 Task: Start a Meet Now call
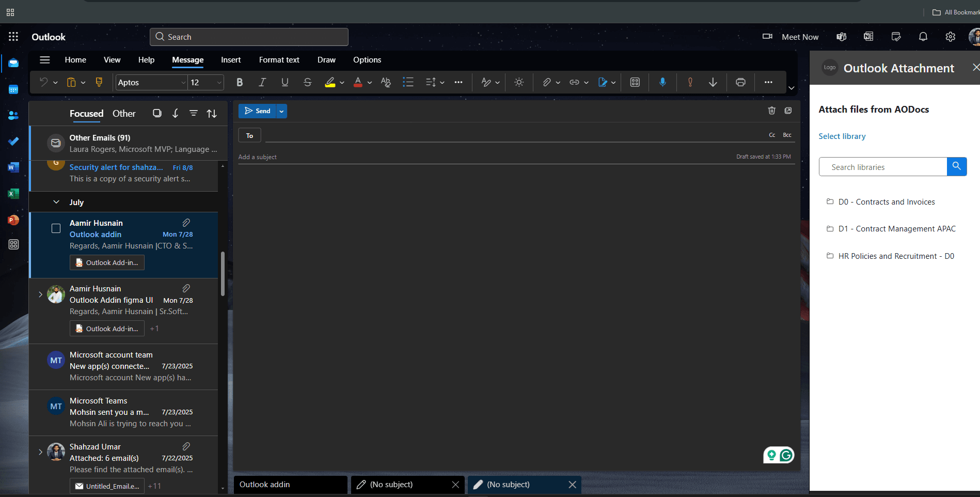tap(791, 37)
